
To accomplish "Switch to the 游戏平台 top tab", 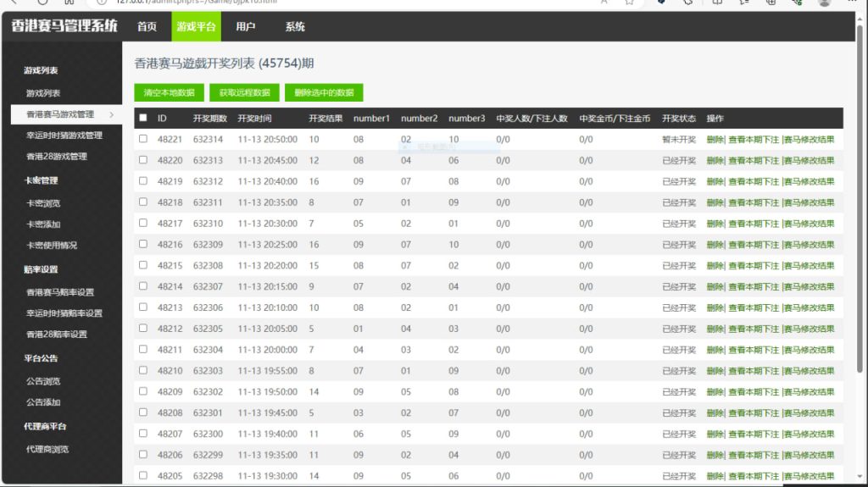I will click(196, 26).
